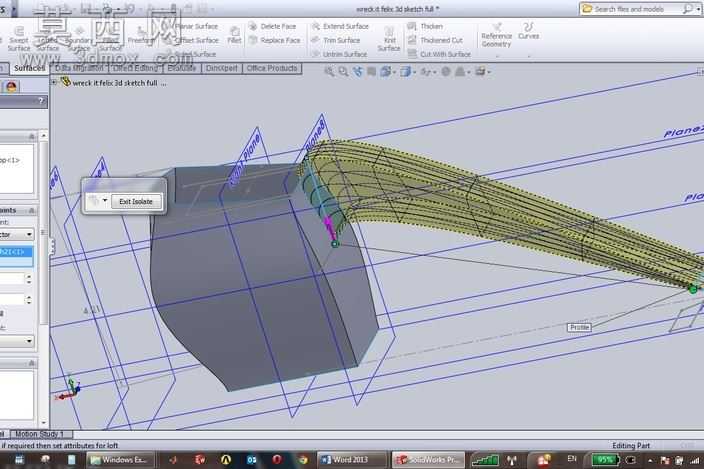Screen dimensions: 704x469
Task: Open the Isolate visibility dropdown arrow
Action: pyautogui.click(x=105, y=201)
